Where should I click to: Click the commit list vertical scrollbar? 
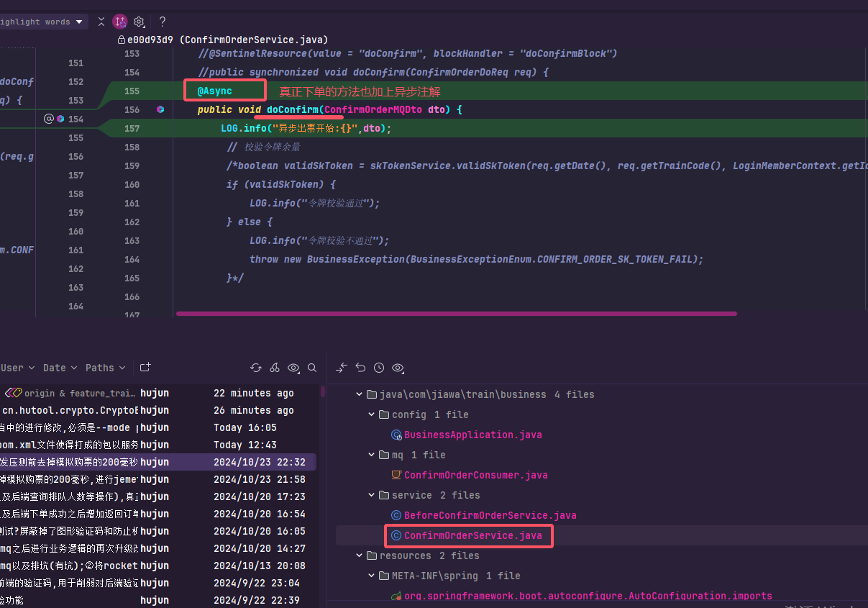[323, 391]
